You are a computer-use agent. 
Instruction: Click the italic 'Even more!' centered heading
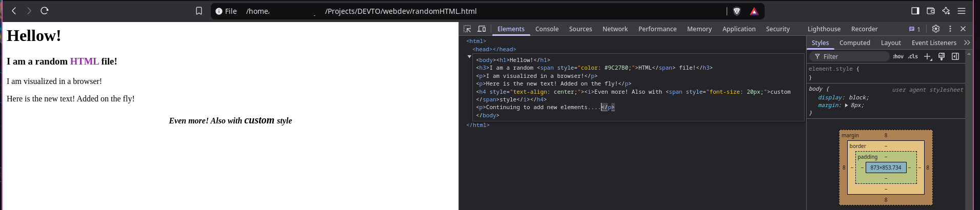230,120
